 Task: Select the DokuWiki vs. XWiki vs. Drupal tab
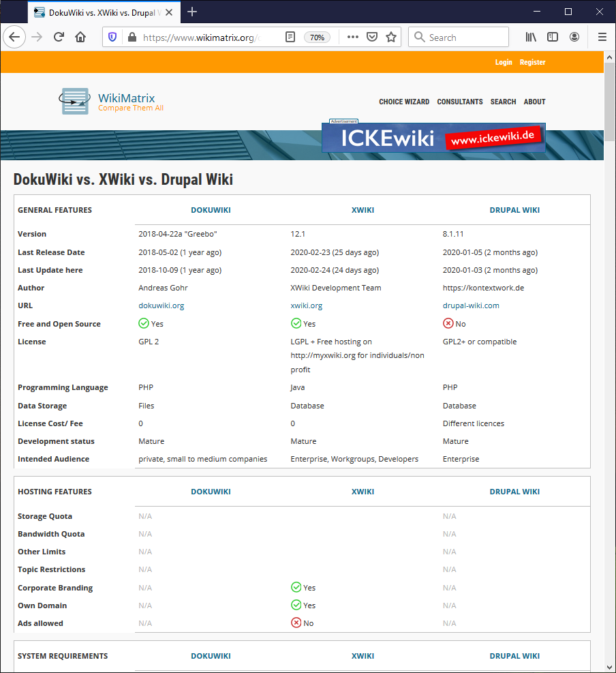pyautogui.click(x=104, y=12)
